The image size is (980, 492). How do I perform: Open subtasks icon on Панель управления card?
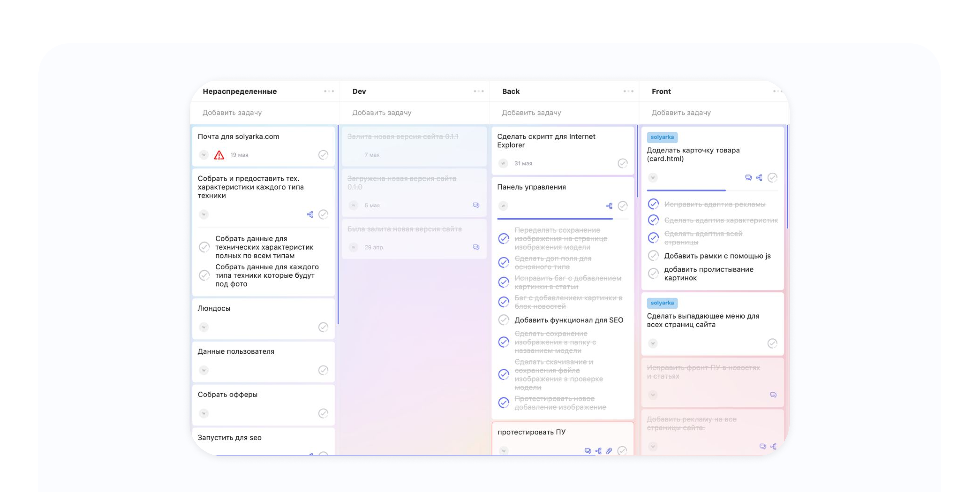[609, 206]
